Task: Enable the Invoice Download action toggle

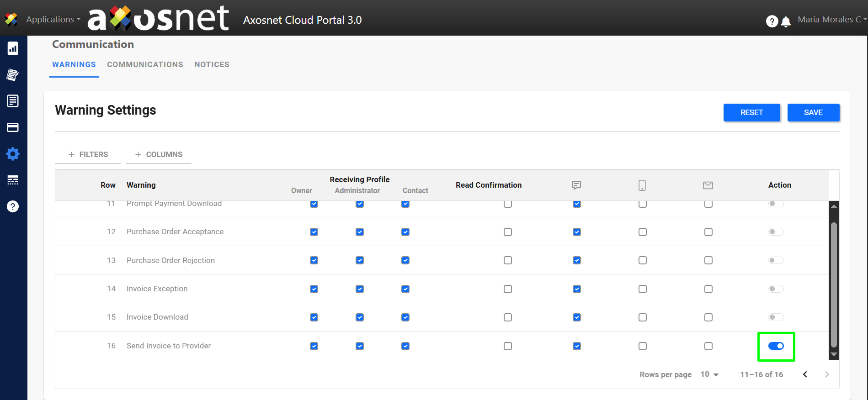Action: pos(776,317)
